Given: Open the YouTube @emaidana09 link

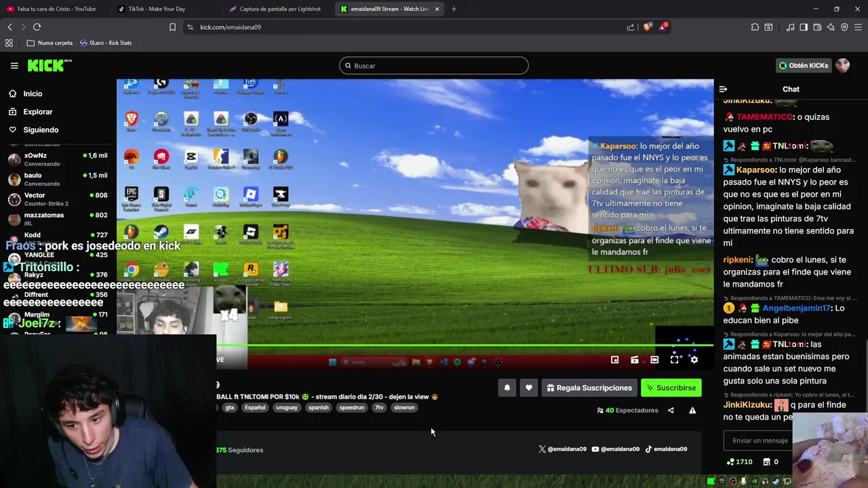Looking at the screenshot, I should click(616, 449).
